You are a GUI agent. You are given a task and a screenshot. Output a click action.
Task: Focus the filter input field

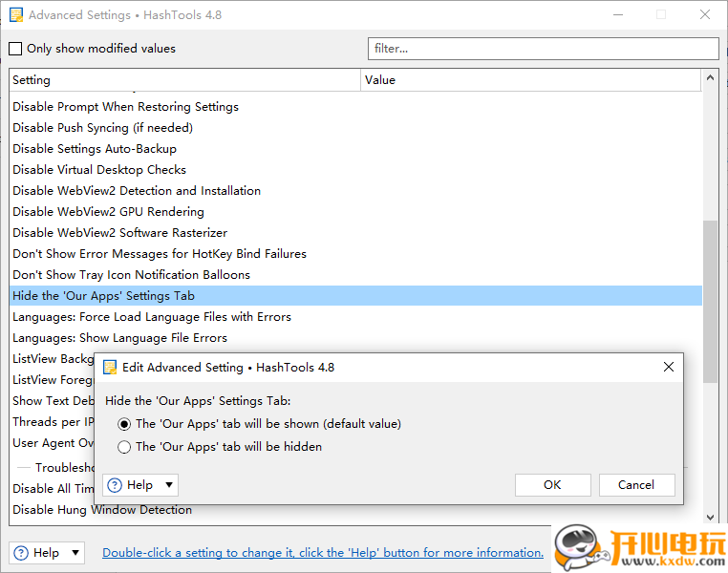pyautogui.click(x=544, y=49)
